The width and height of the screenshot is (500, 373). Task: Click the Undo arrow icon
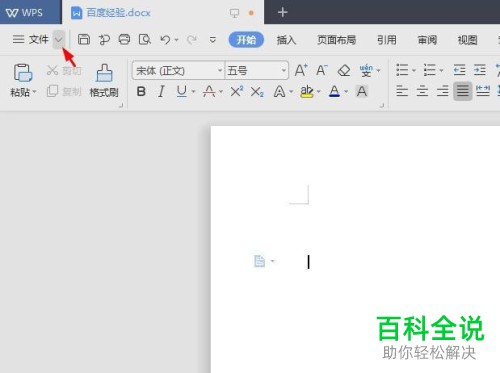(165, 40)
